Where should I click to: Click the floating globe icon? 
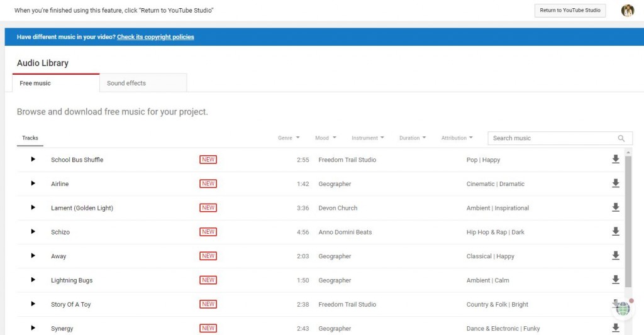(x=623, y=309)
